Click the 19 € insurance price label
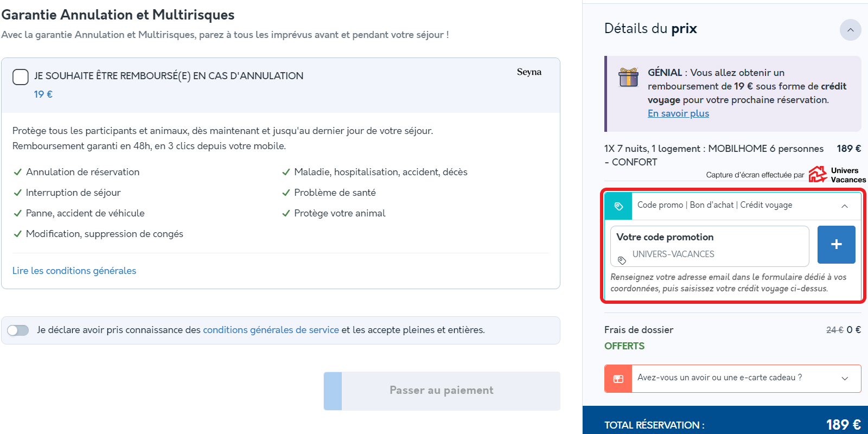This screenshot has height=434, width=868. 43,94
